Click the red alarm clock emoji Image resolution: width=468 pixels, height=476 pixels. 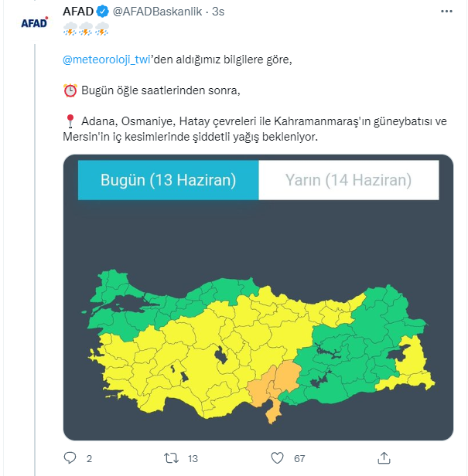(70, 90)
